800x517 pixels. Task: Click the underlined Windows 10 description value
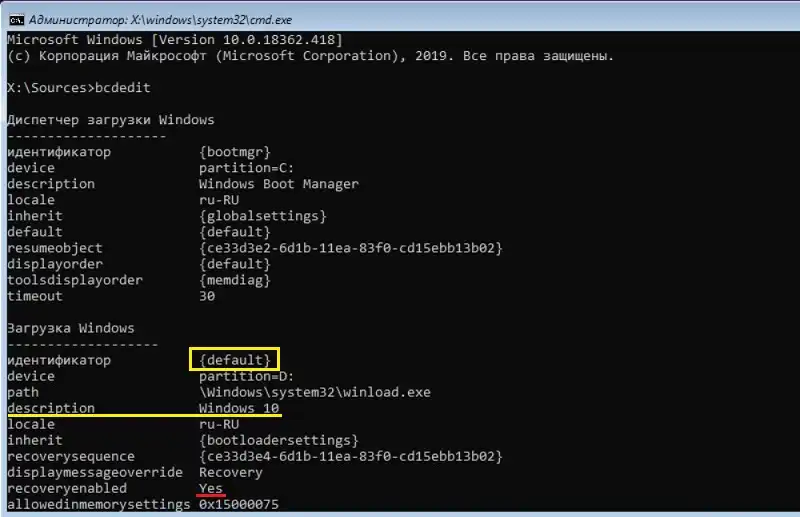(239, 408)
